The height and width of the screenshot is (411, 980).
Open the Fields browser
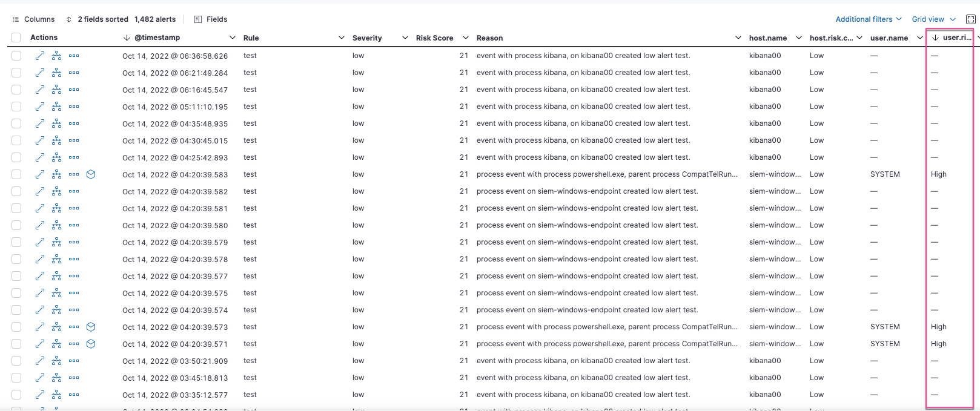(x=210, y=19)
